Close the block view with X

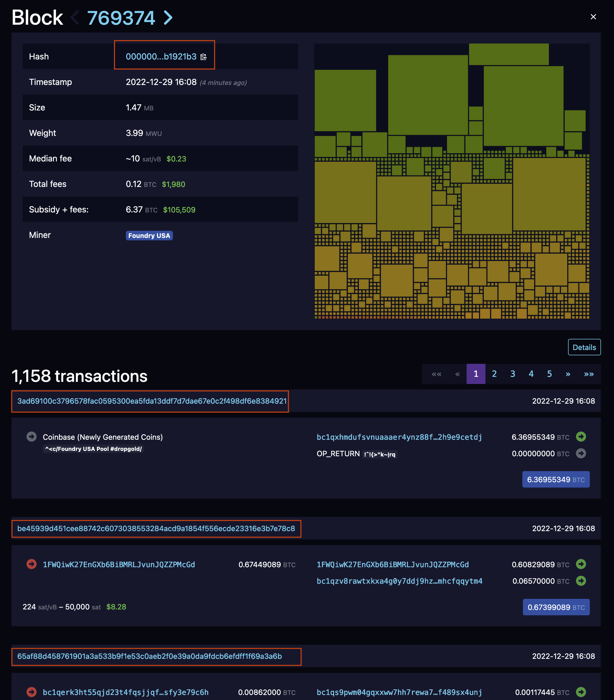593,17
